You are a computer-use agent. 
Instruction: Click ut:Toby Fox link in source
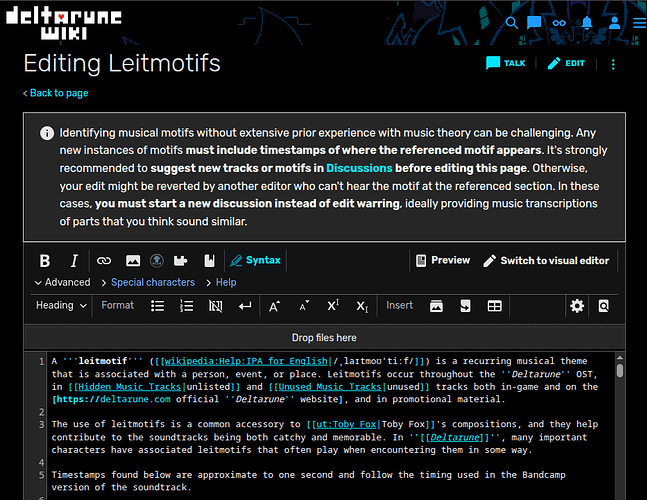coord(346,424)
